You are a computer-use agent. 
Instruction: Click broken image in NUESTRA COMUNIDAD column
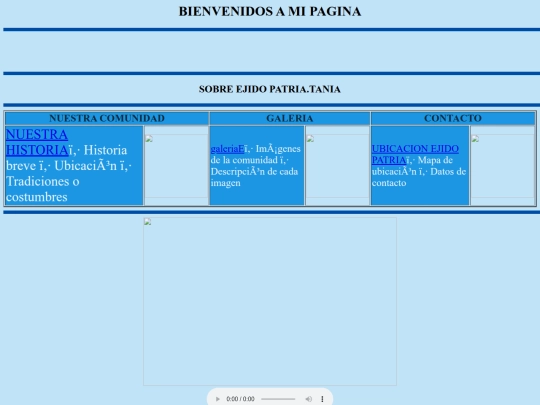(x=176, y=166)
